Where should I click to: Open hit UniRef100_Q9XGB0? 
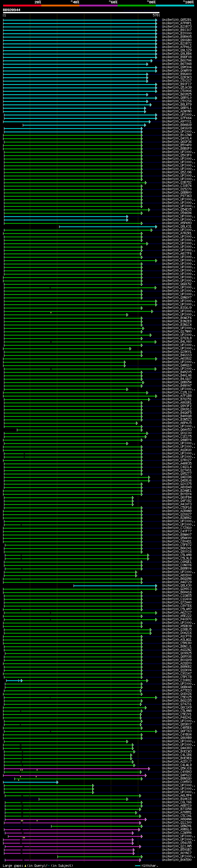pos(177,40)
